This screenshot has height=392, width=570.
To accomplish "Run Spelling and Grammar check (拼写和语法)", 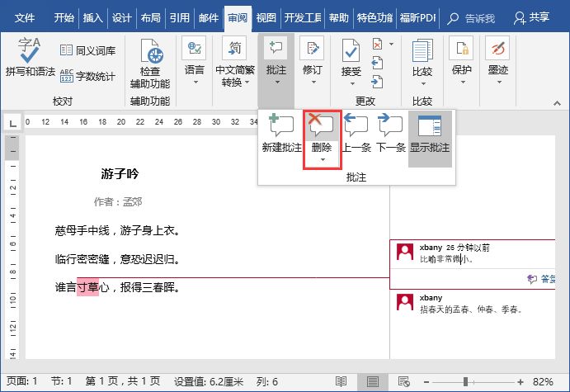I will [x=30, y=56].
